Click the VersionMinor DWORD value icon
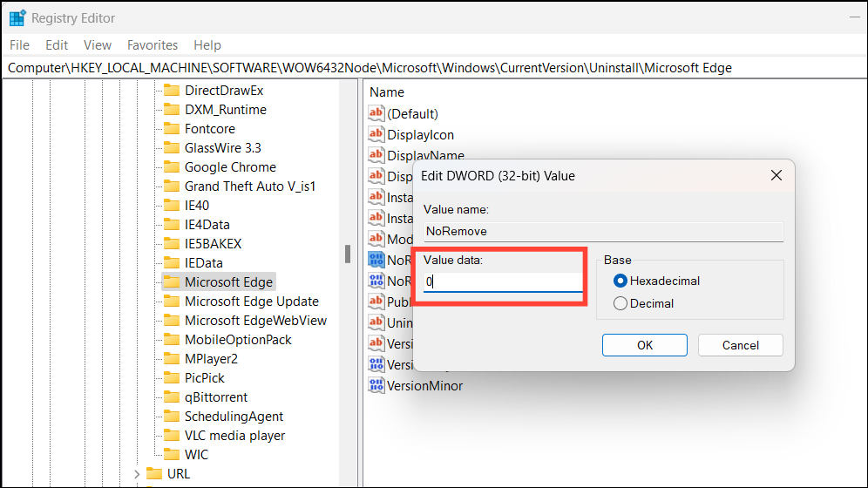This screenshot has width=868, height=488. point(376,386)
